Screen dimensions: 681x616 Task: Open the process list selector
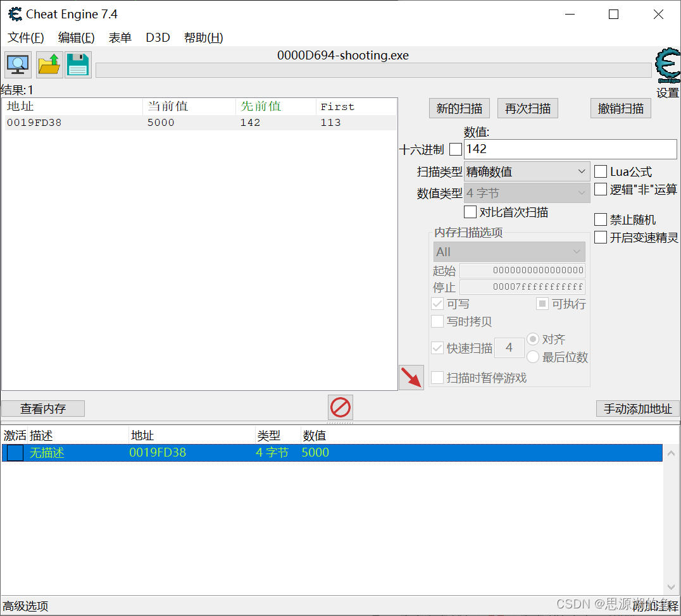click(17, 64)
